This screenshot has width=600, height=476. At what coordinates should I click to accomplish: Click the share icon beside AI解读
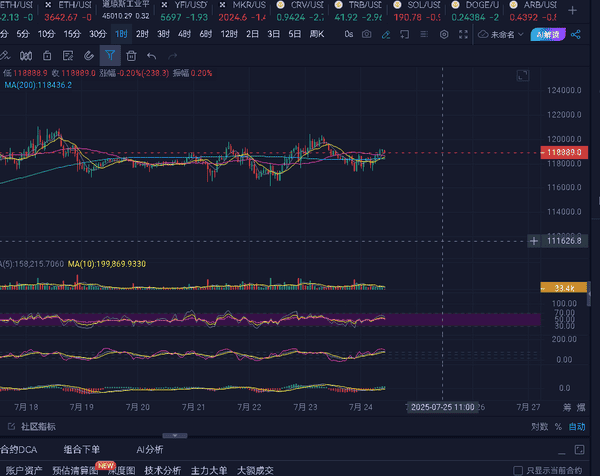tap(576, 34)
